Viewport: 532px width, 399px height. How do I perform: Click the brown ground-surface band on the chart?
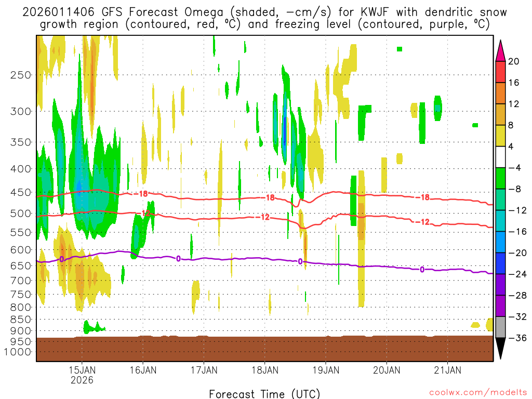coord(264,349)
